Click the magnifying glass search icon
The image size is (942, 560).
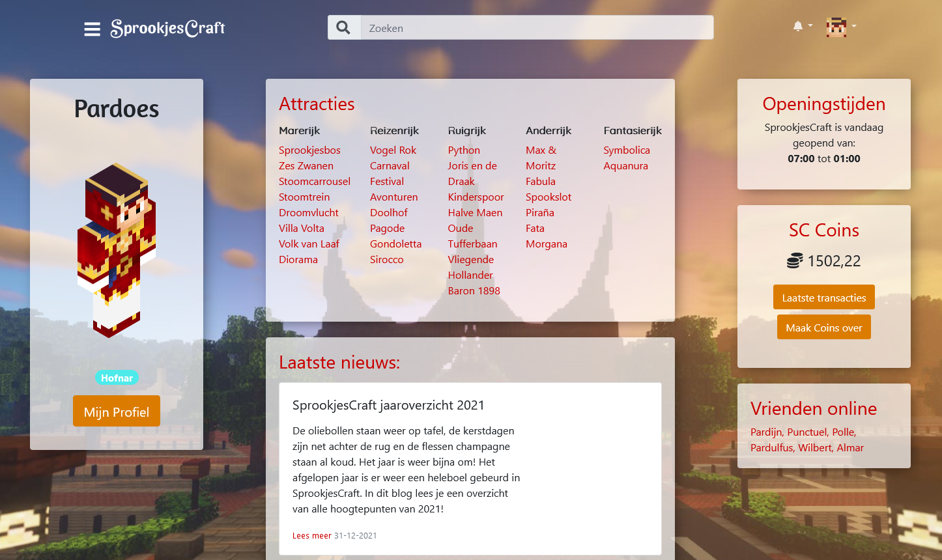click(x=344, y=27)
